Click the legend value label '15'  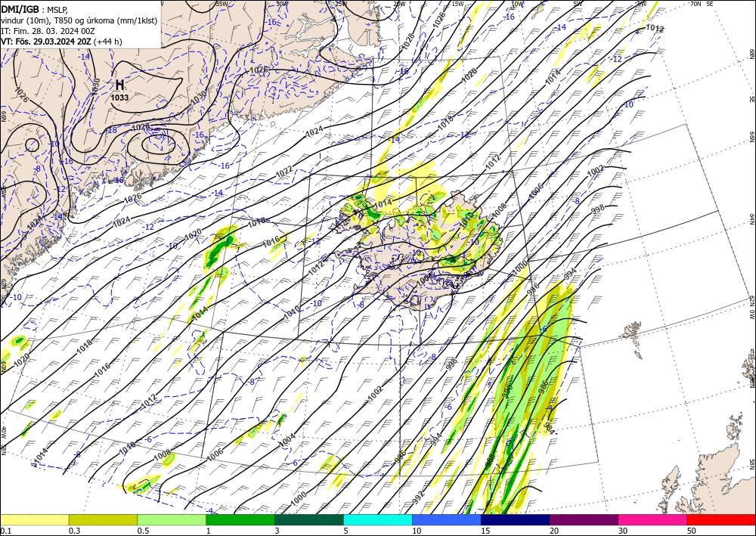click(x=485, y=531)
